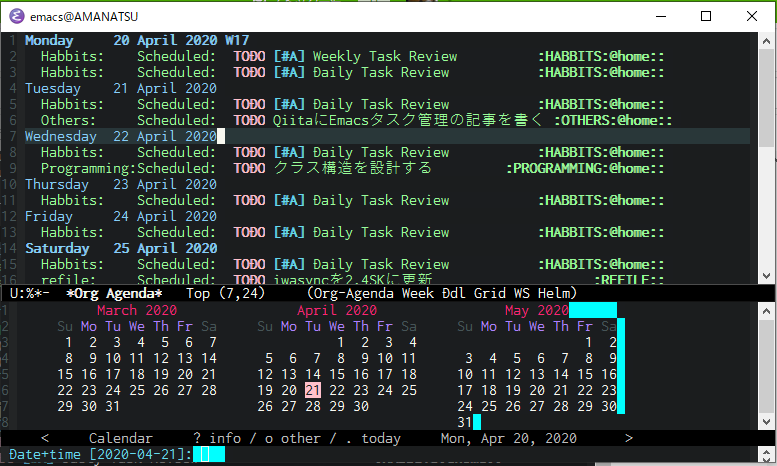Click the > next month arrow
This screenshot has width=777, height=466.
tap(629, 438)
